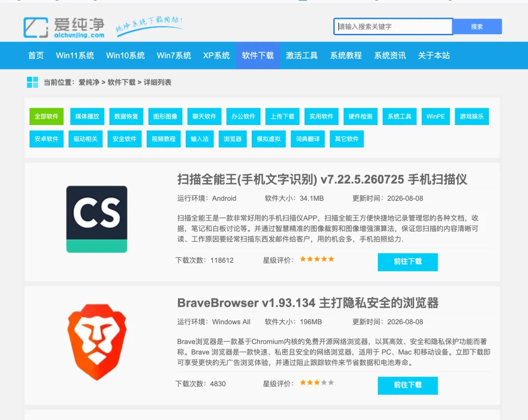Image resolution: width=528 pixels, height=420 pixels.
Task: Select the 视频教程 category filter
Action: coord(164,139)
